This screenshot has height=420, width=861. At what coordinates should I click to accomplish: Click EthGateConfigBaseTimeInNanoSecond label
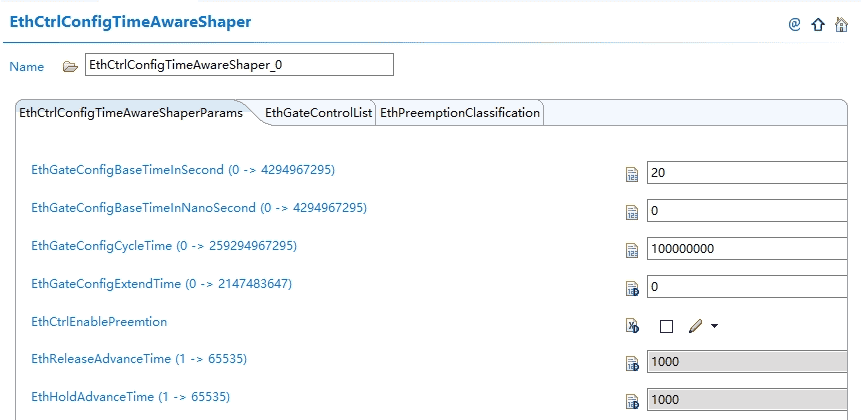[x=199, y=208]
